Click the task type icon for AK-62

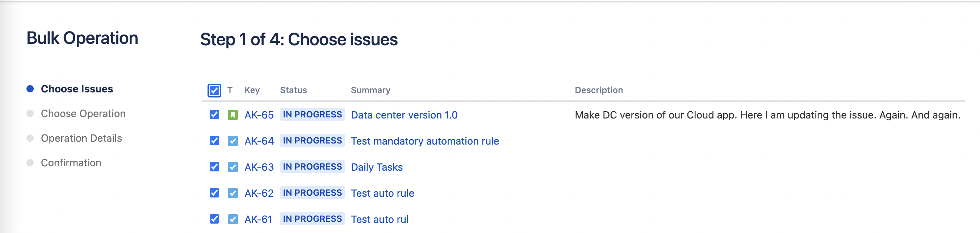[x=233, y=193]
